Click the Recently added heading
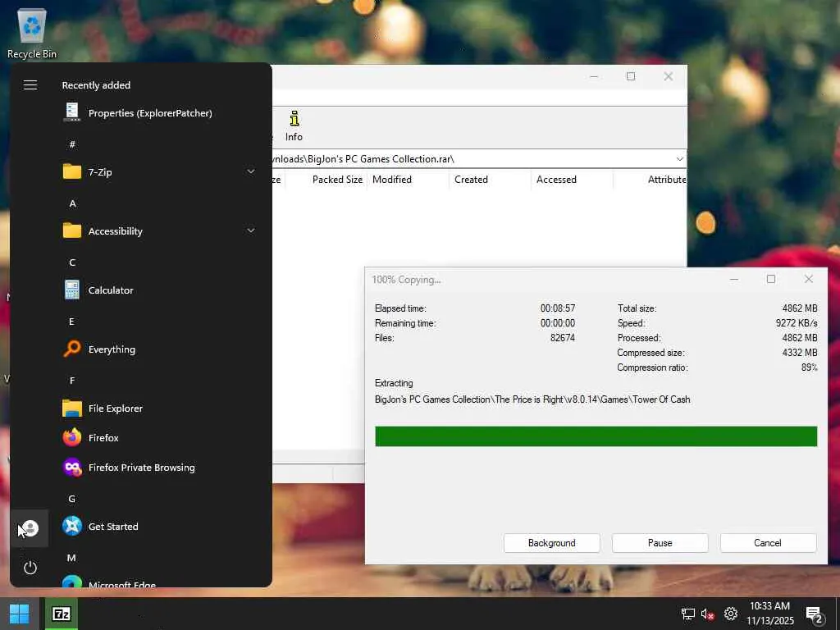 [x=96, y=85]
